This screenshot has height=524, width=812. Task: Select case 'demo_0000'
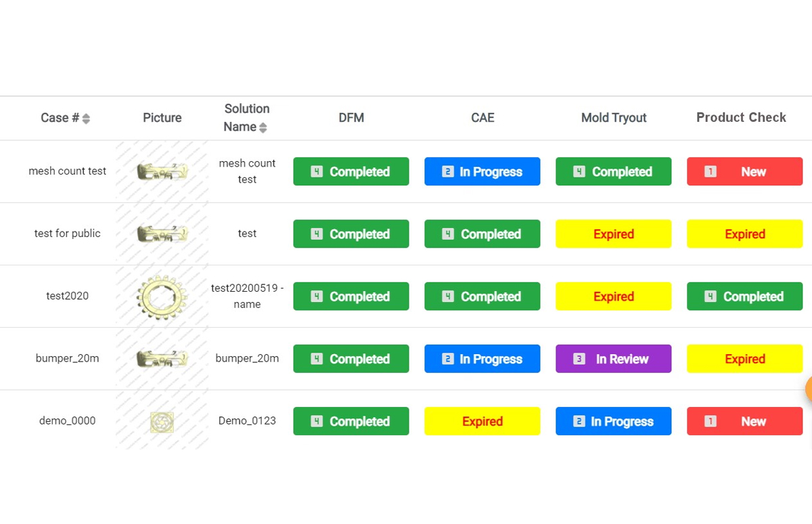pyautogui.click(x=68, y=421)
